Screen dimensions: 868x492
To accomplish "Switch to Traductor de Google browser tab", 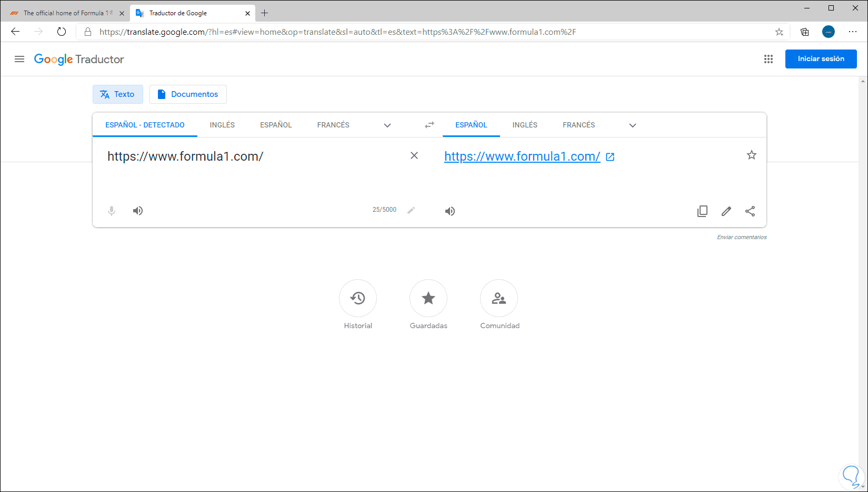I will click(193, 13).
